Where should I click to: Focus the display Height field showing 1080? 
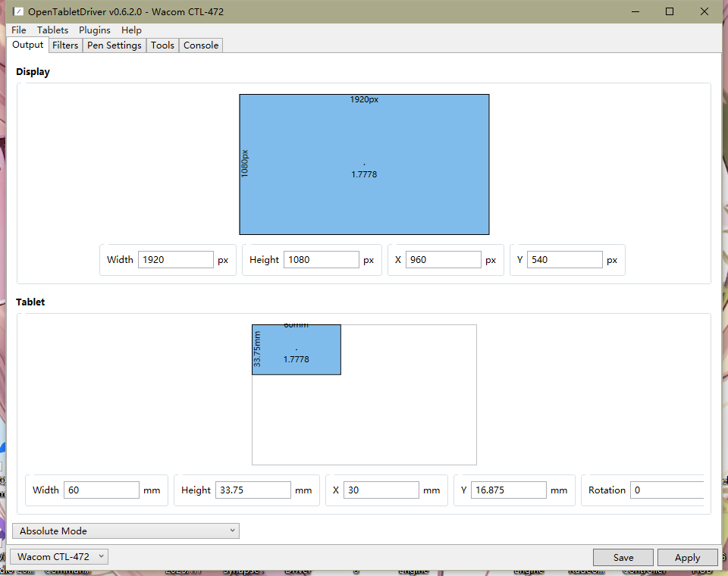(x=321, y=259)
